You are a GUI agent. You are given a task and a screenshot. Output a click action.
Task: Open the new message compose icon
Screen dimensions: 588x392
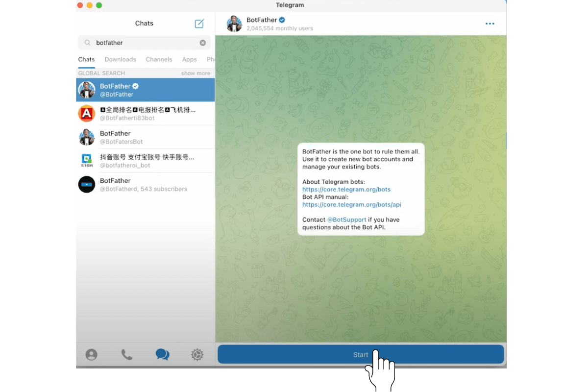click(x=199, y=23)
